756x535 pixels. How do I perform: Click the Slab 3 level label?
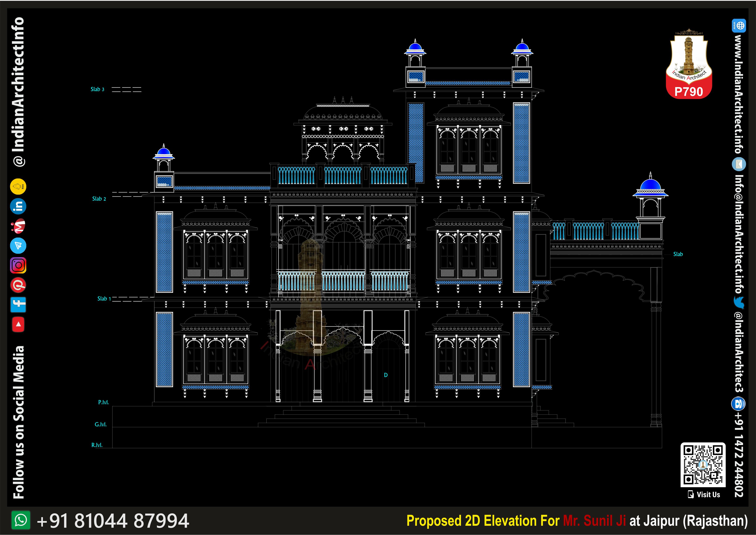(97, 89)
